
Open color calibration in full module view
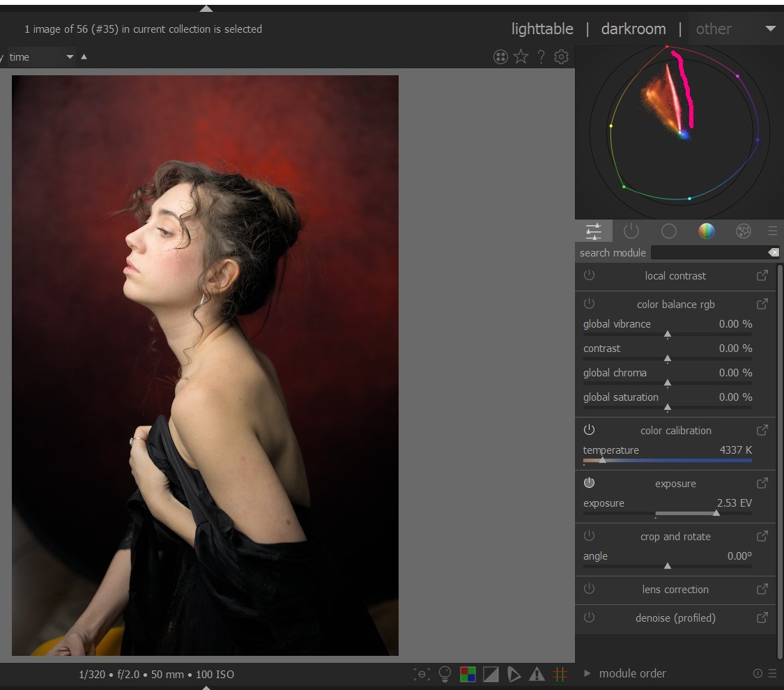click(x=762, y=429)
